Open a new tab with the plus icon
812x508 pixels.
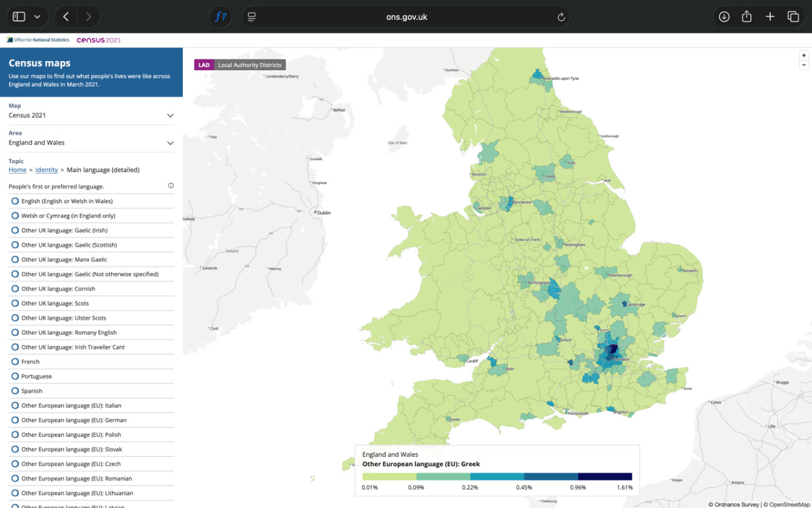[770, 17]
